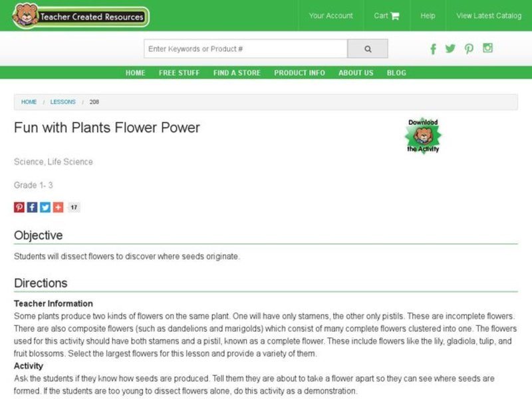The image size is (532, 399).
Task: Click the magnifying glass search icon
Action: 368,49
